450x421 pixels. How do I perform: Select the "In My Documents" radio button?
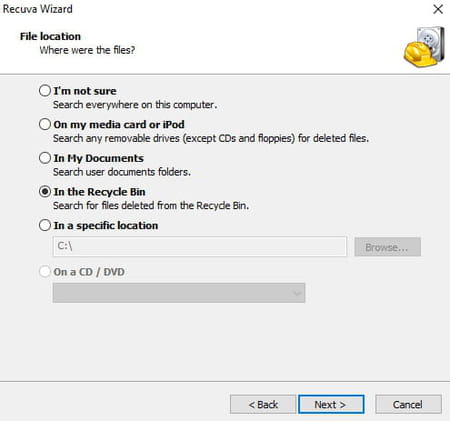(45, 158)
